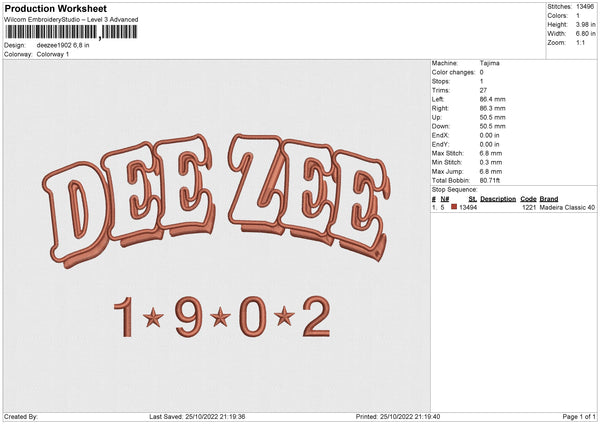Image resolution: width=600 pixels, height=424 pixels.
Task: Click the 'DEE ZEE' embroidery design preview
Action: point(217,201)
